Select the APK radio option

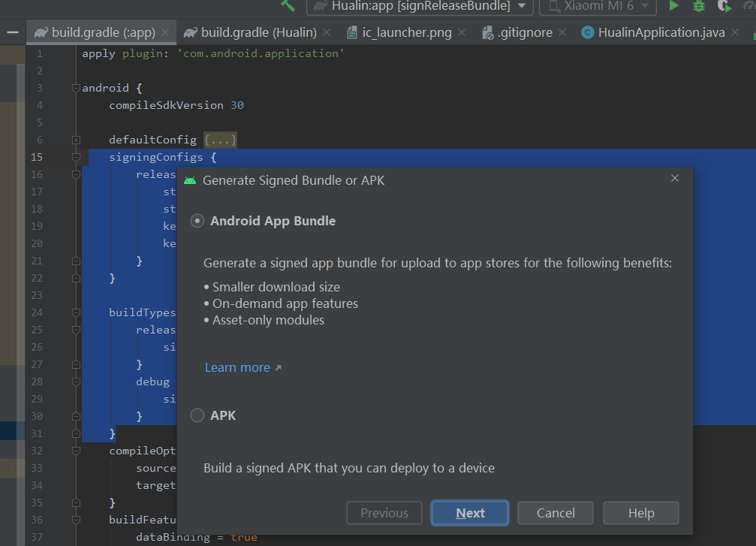coord(197,415)
